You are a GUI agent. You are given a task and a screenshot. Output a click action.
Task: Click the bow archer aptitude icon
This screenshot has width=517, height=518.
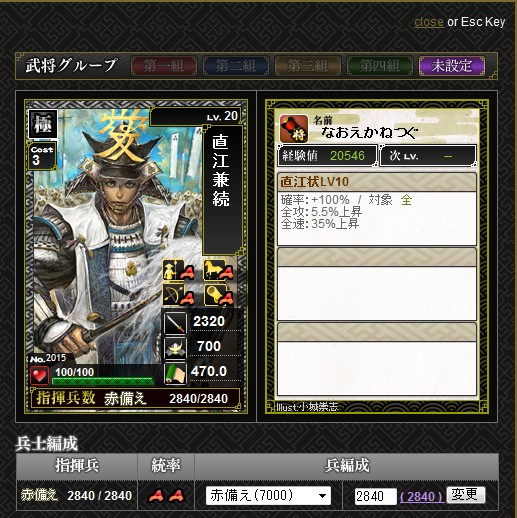(171, 294)
